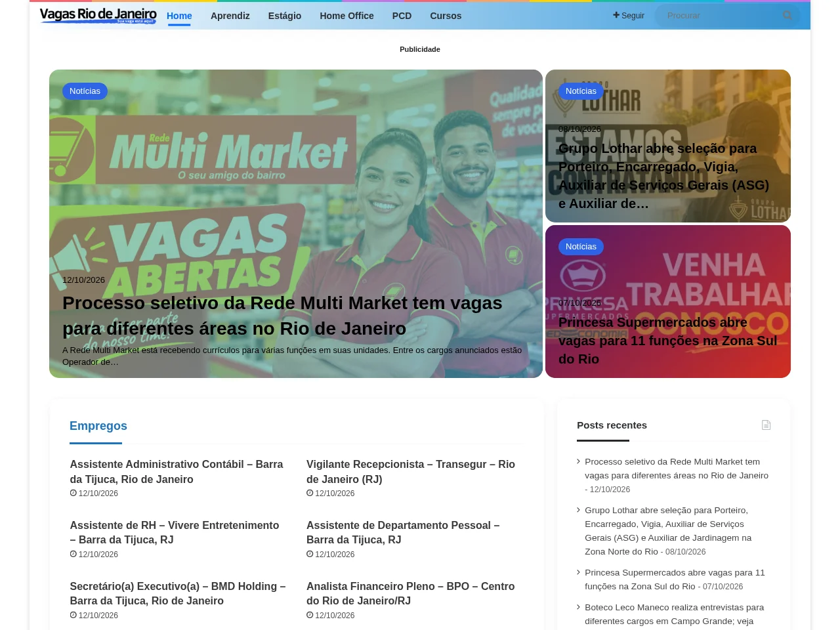This screenshot has width=840, height=630.
Task: Open recent post about Boteco Leco Maneco
Action: coord(675,614)
